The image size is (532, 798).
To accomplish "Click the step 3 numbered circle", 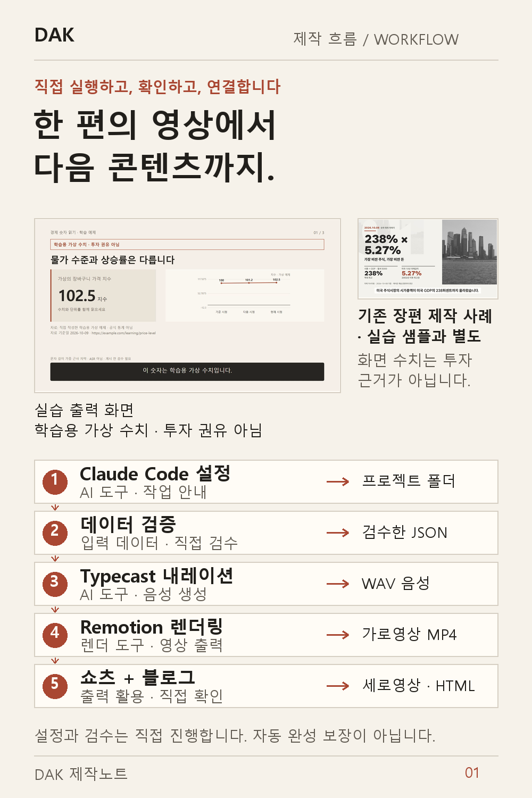I will [x=55, y=584].
